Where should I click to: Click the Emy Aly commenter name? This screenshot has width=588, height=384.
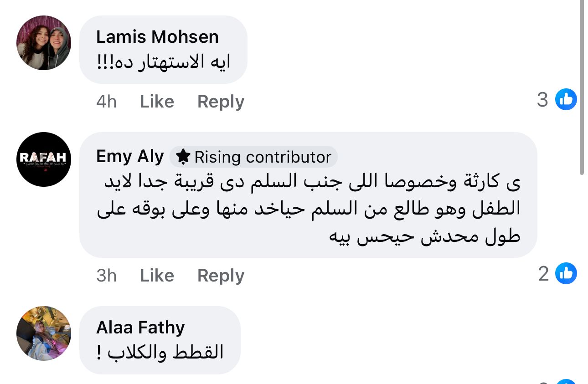(130, 157)
